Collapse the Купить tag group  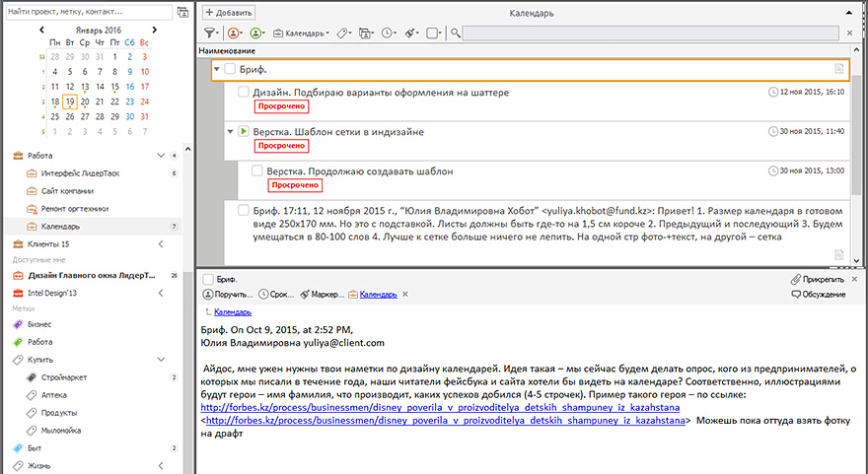(x=161, y=360)
